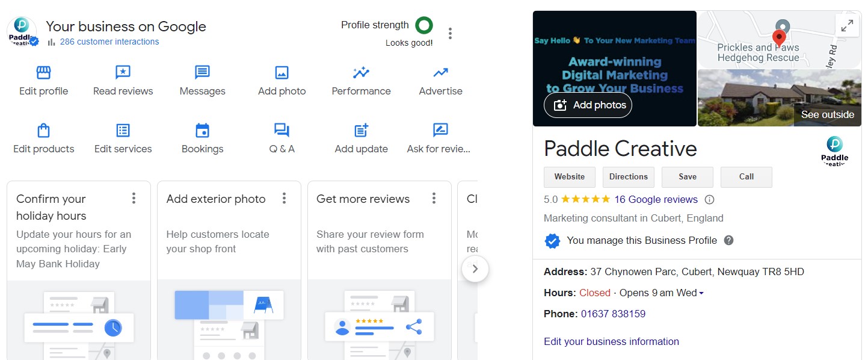Open Hours dropdown showing Opens 9 am Wed
Image resolution: width=868 pixels, height=360 pixels.
pos(701,293)
